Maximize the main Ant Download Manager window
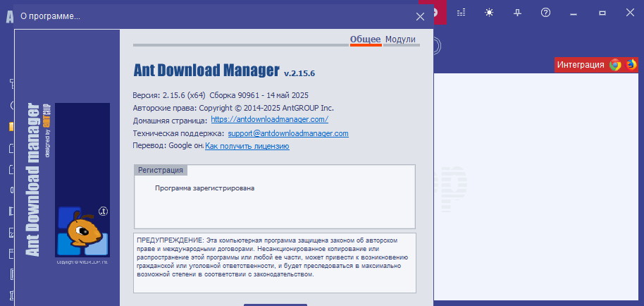The width and height of the screenshot is (644, 306). click(x=602, y=13)
